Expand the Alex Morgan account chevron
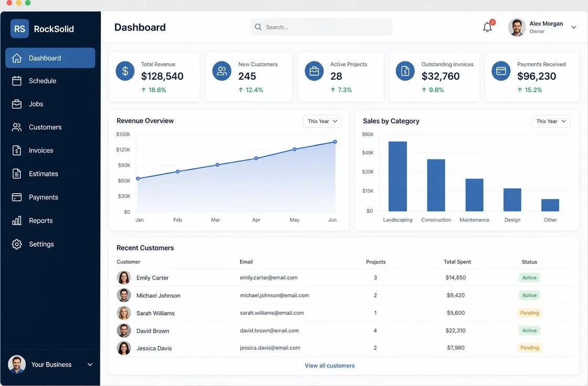Image resolution: width=588 pixels, height=386 pixels. tap(573, 27)
